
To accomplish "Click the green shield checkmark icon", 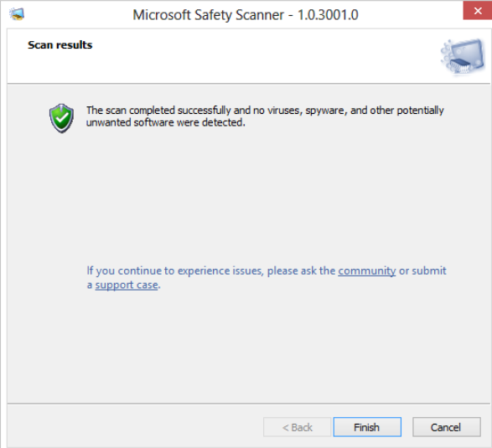I will (x=61, y=118).
